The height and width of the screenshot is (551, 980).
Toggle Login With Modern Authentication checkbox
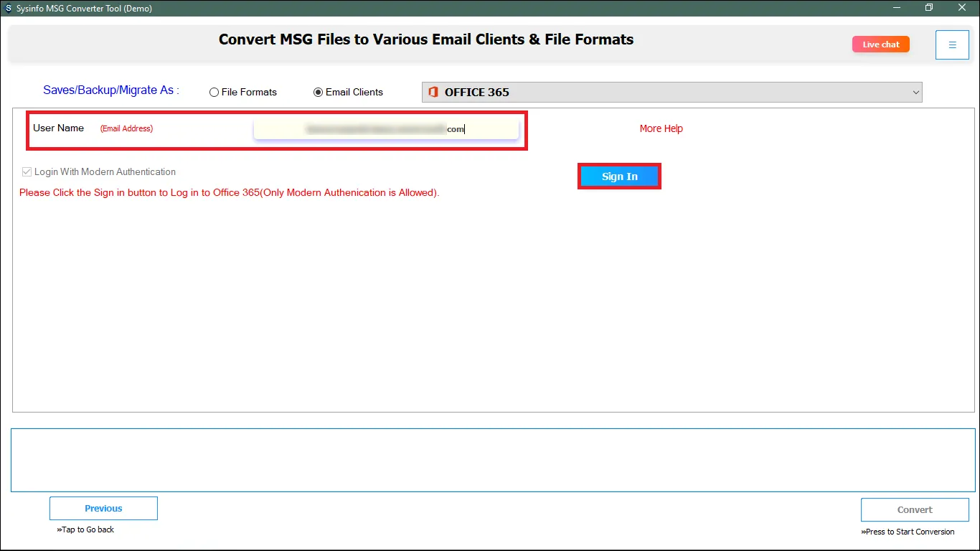tap(27, 172)
